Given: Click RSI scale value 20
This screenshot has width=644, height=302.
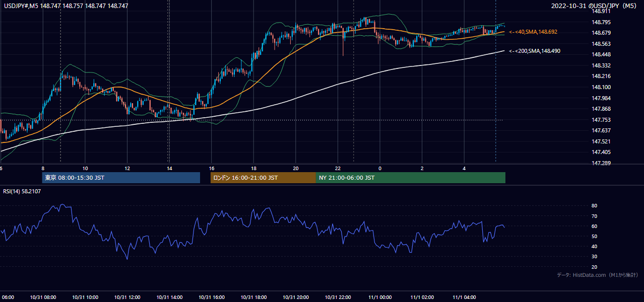Looking at the screenshot, I should click(595, 267).
